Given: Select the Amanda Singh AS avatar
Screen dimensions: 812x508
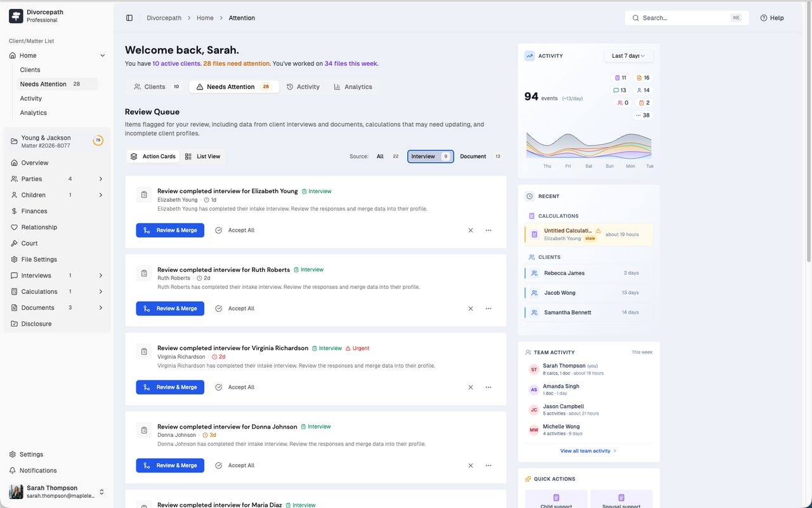Looking at the screenshot, I should point(534,390).
